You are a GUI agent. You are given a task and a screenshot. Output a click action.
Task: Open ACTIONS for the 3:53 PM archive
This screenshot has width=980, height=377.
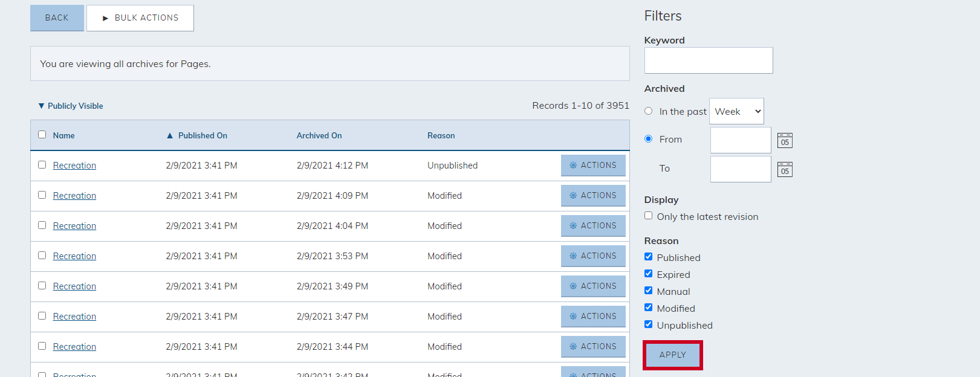593,256
